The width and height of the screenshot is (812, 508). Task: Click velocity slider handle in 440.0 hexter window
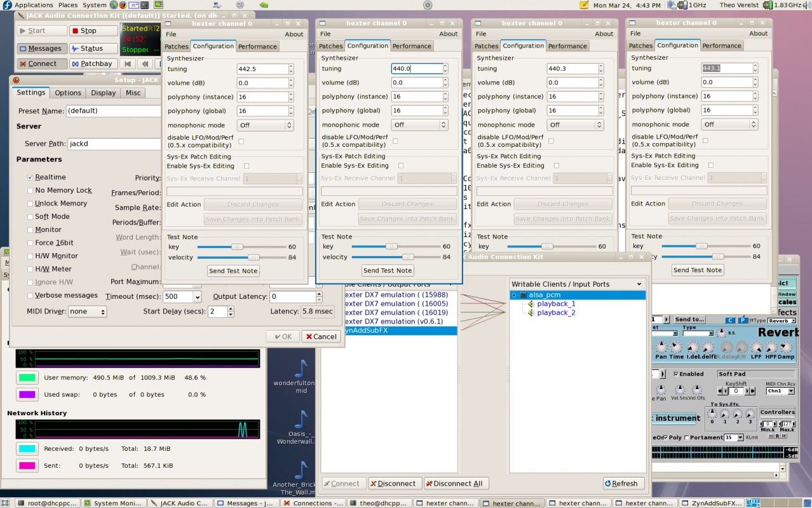(x=408, y=257)
